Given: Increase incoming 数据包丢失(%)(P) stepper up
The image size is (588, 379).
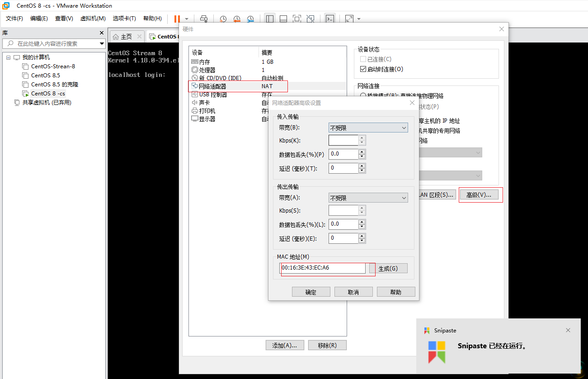Looking at the screenshot, I should 362,152.
